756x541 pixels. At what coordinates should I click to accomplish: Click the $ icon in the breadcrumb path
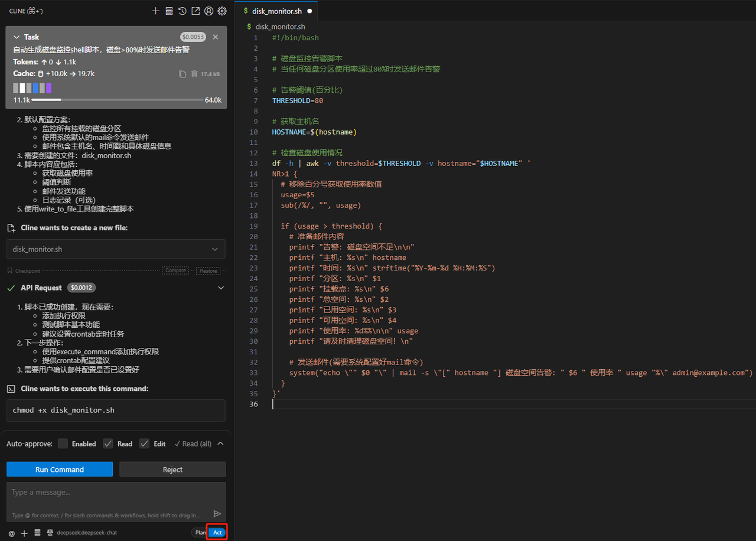[x=249, y=27]
